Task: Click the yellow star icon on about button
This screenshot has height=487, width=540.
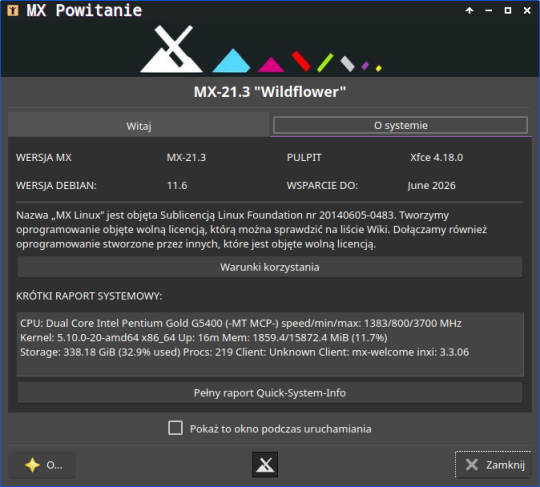Action: pos(32,465)
